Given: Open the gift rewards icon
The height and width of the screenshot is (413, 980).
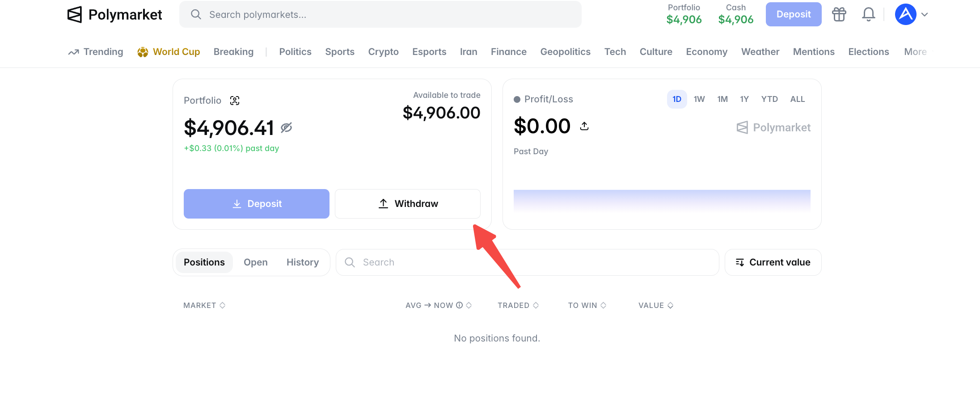Looking at the screenshot, I should tap(839, 14).
